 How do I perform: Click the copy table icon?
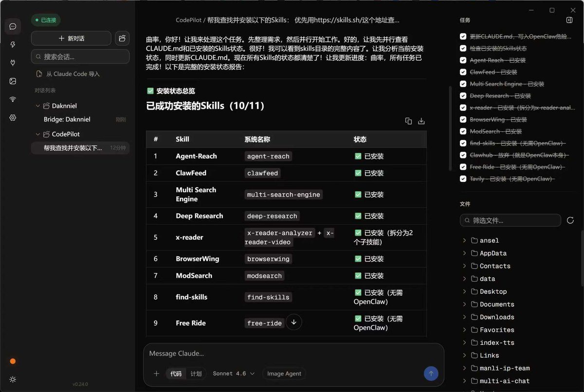pos(408,121)
